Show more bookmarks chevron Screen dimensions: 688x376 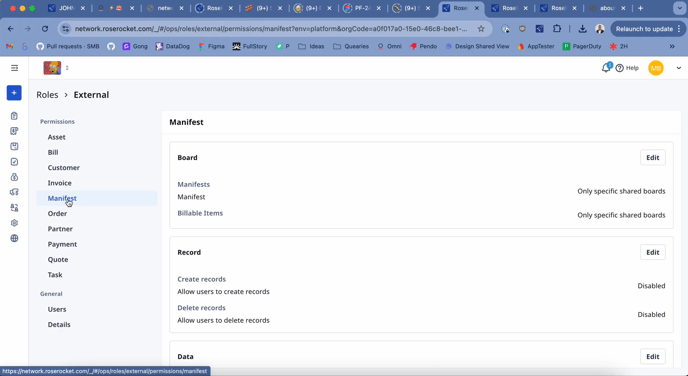pos(672,47)
